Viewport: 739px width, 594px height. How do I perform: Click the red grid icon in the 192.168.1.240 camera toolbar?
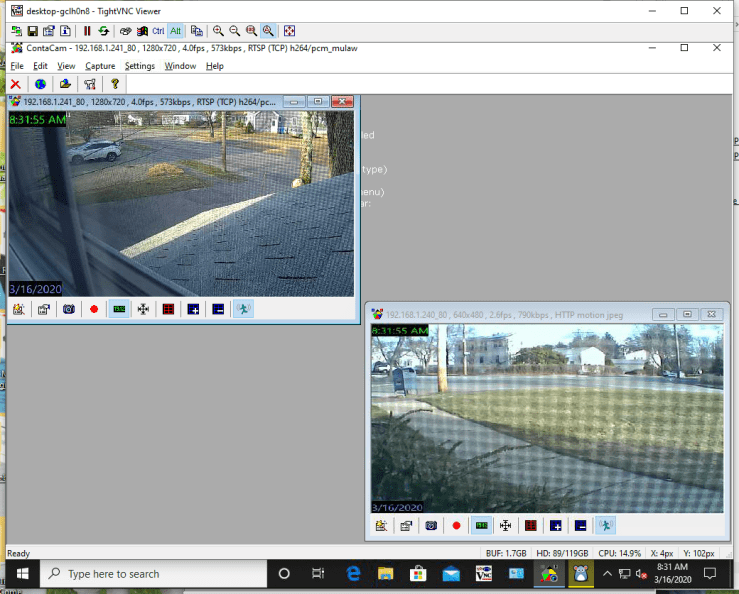click(x=531, y=526)
